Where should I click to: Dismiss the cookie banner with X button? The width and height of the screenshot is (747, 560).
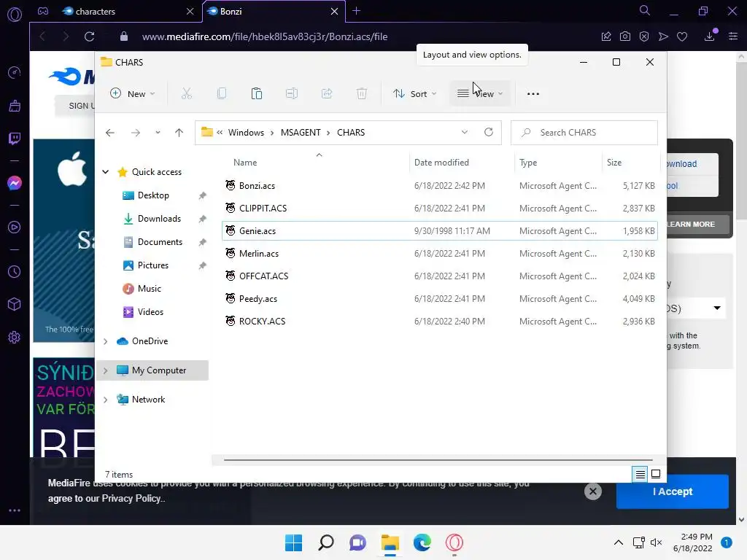pyautogui.click(x=592, y=491)
